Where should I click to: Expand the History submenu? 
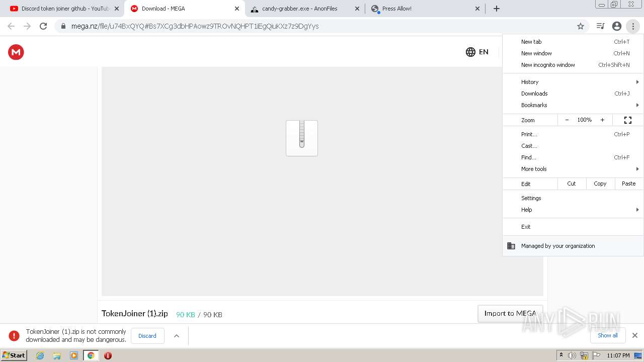pos(573,82)
